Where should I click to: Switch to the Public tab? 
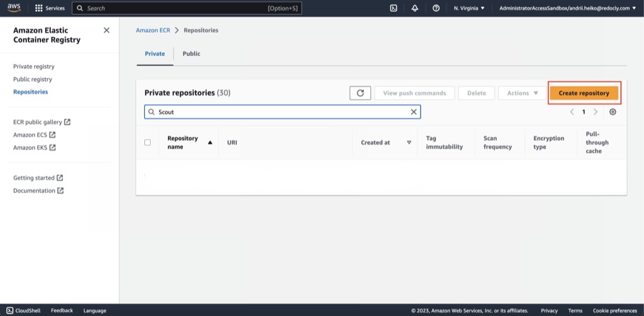pyautogui.click(x=191, y=54)
